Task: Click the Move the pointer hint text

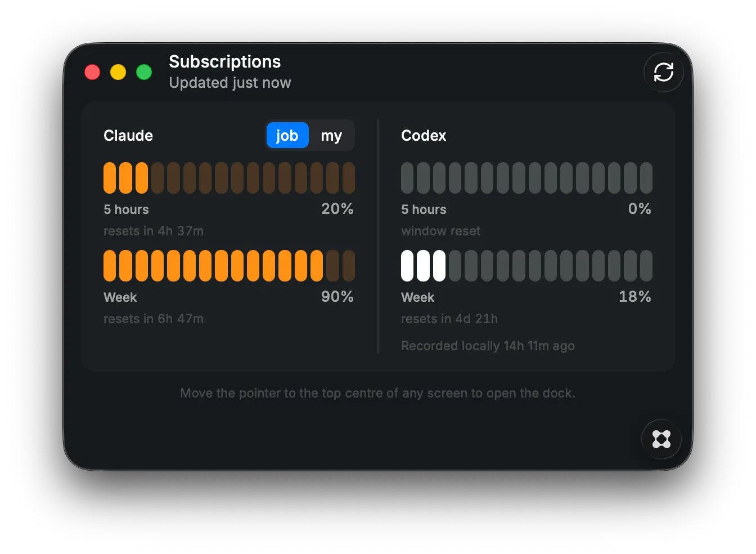Action: [377, 393]
